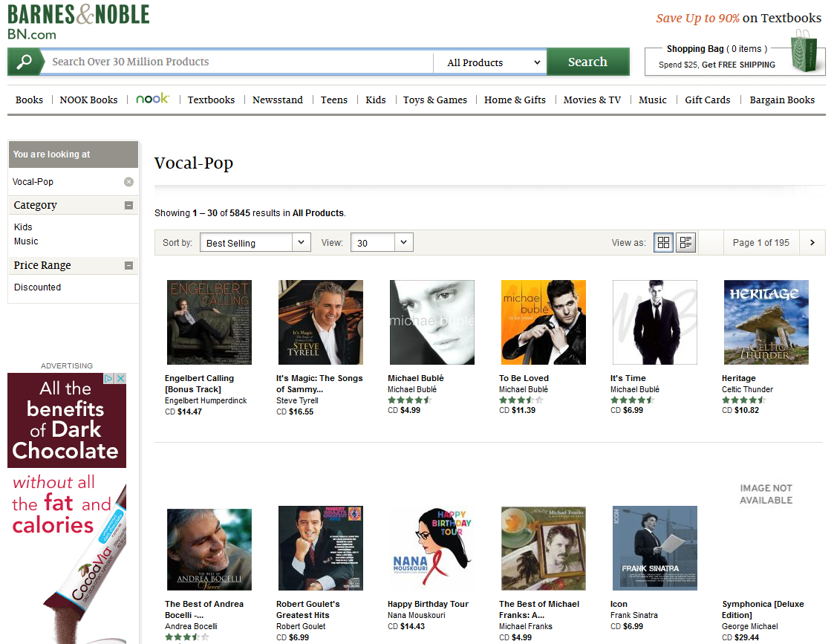Open the View 30 results dropdown
Image resolution: width=834 pixels, height=644 pixels.
coord(381,242)
